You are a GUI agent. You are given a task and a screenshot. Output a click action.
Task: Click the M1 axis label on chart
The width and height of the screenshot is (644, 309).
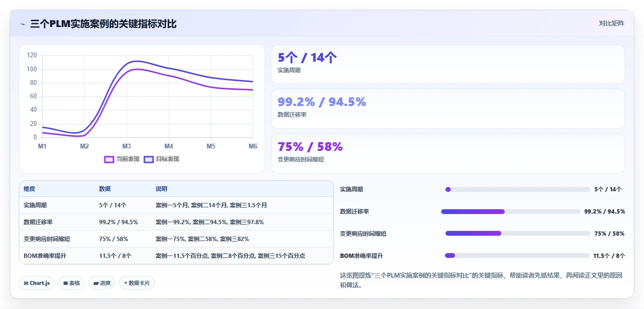[42, 146]
